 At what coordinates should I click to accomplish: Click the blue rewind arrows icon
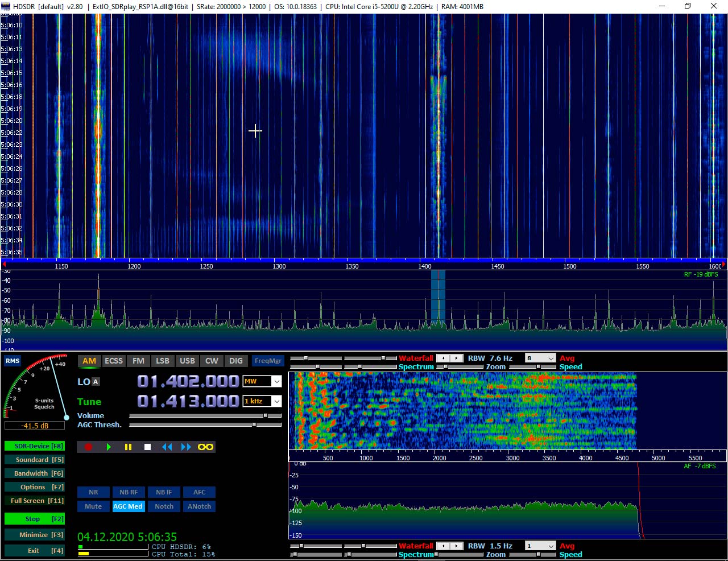[167, 447]
